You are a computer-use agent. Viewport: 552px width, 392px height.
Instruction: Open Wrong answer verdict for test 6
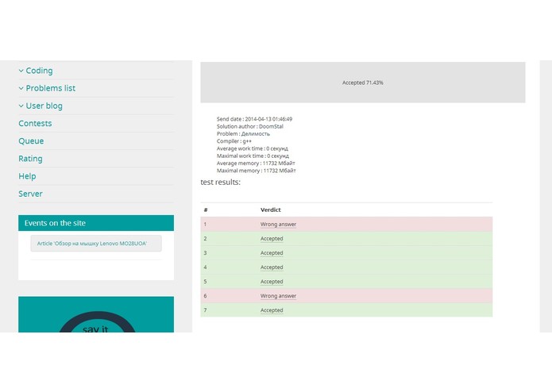pos(278,296)
